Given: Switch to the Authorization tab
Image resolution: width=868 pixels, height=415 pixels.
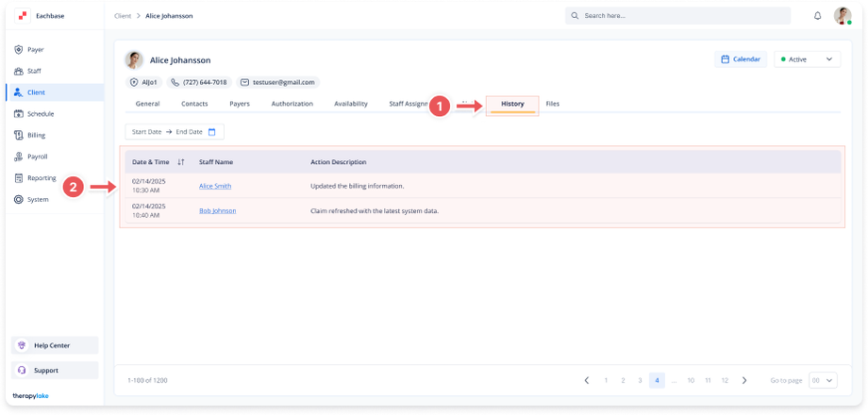Looking at the screenshot, I should pyautogui.click(x=292, y=104).
